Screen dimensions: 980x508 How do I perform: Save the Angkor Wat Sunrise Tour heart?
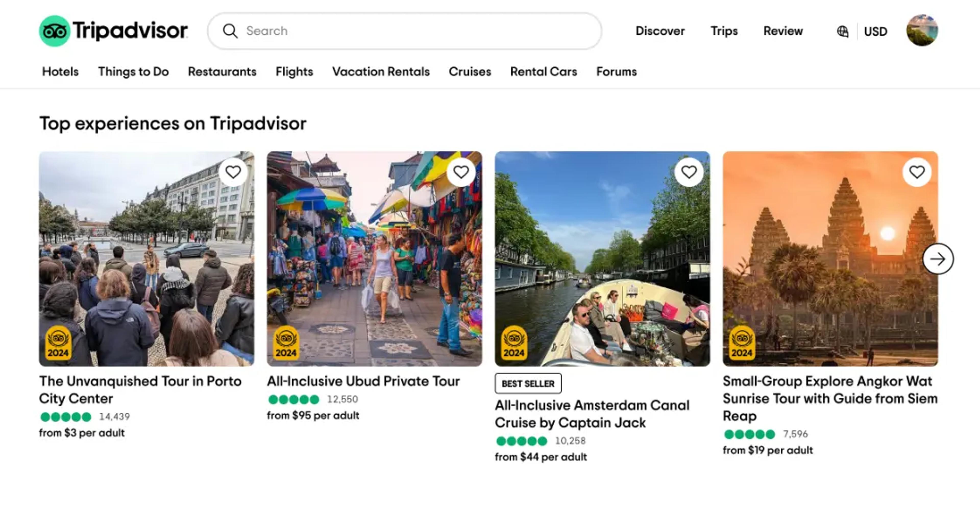[x=917, y=172]
